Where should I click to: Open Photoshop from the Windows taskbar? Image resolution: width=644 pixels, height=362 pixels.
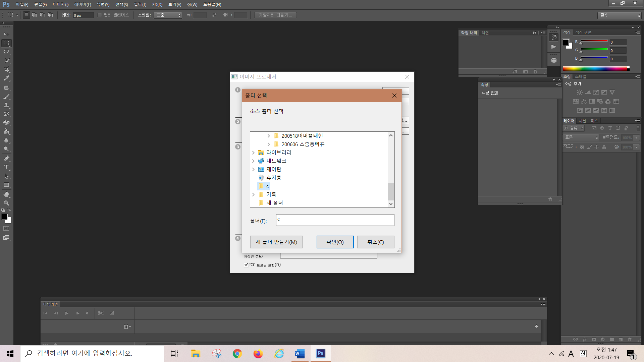point(320,353)
